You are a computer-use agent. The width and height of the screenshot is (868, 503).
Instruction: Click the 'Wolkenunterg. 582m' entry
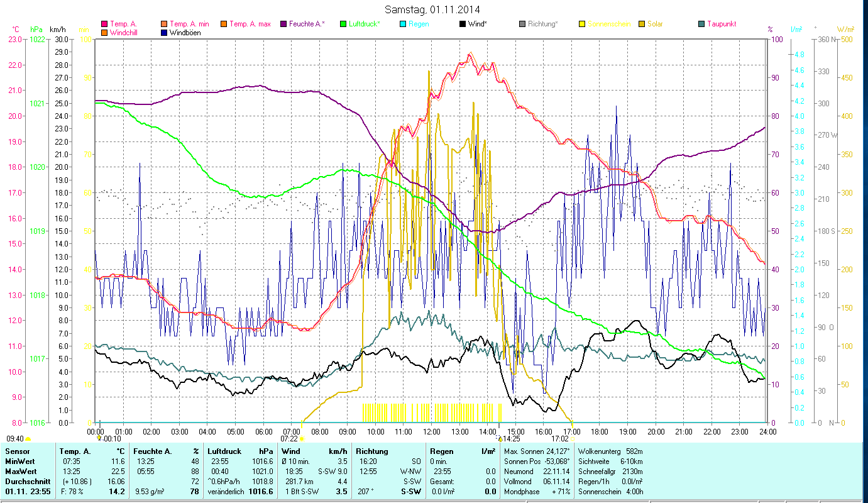(610, 451)
